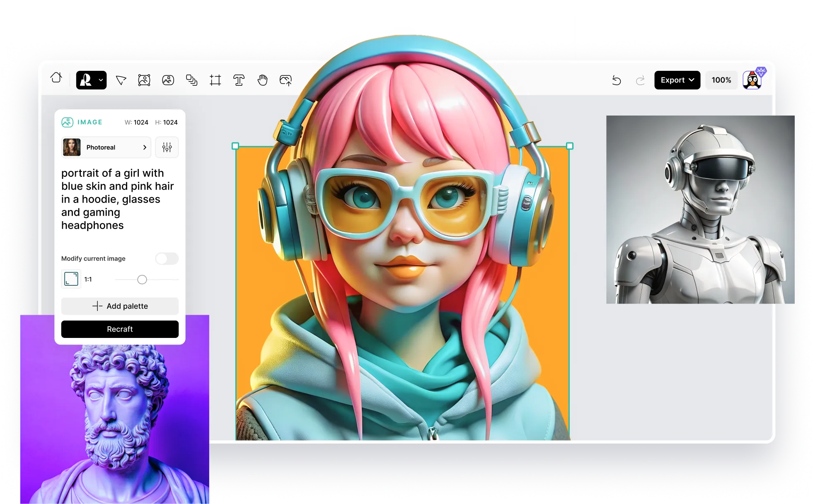Click the Recraft button
This screenshot has width=813, height=504.
[x=120, y=329]
